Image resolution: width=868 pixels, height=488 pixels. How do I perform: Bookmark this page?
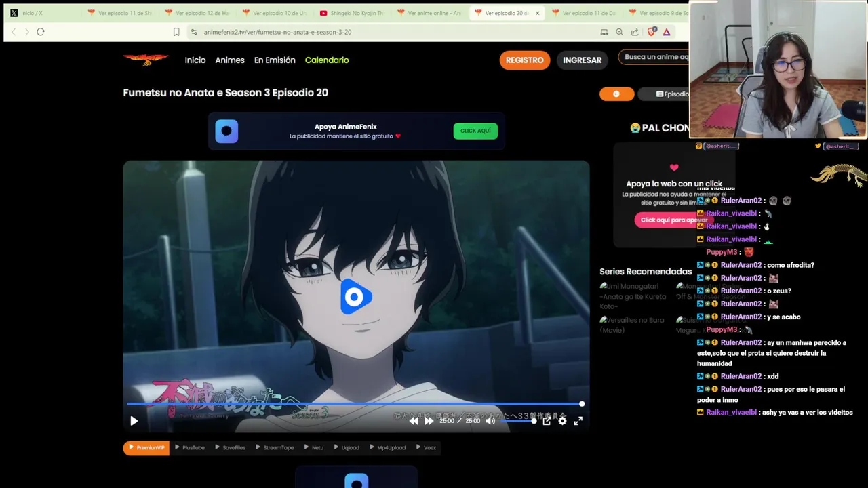tap(176, 32)
